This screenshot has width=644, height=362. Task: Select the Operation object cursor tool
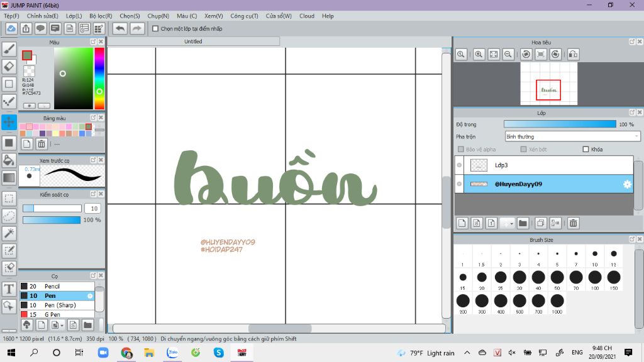pyautogui.click(x=9, y=306)
